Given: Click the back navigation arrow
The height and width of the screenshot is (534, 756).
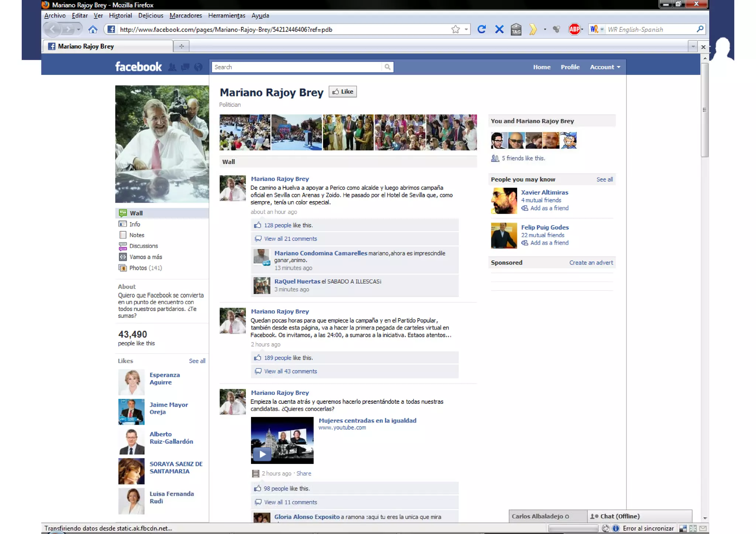Looking at the screenshot, I should [53, 29].
